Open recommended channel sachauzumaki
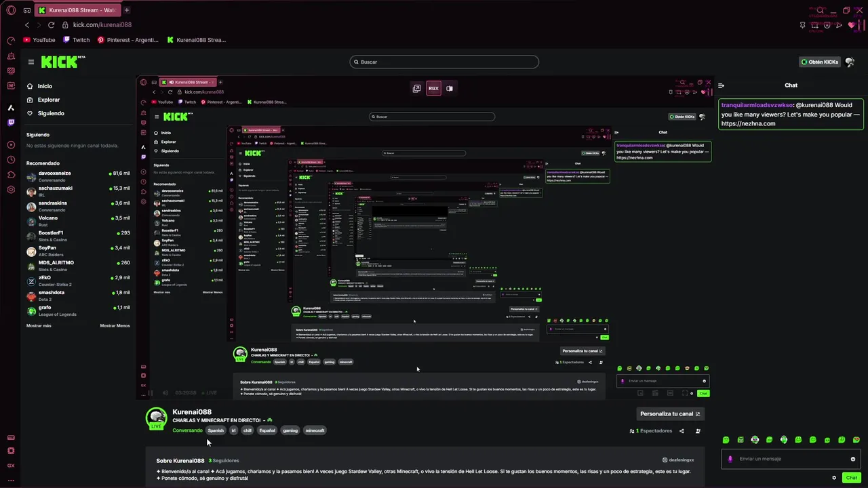This screenshot has width=868, height=488. coord(78,191)
